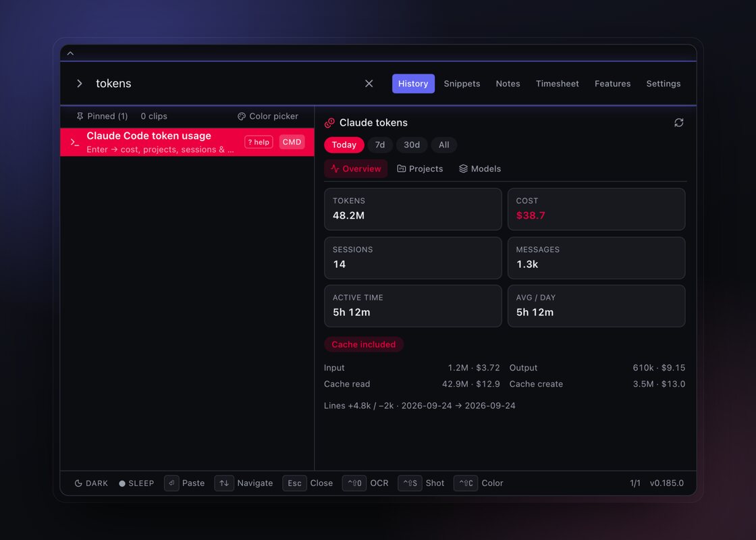Switch to the Features tab

[x=612, y=84]
